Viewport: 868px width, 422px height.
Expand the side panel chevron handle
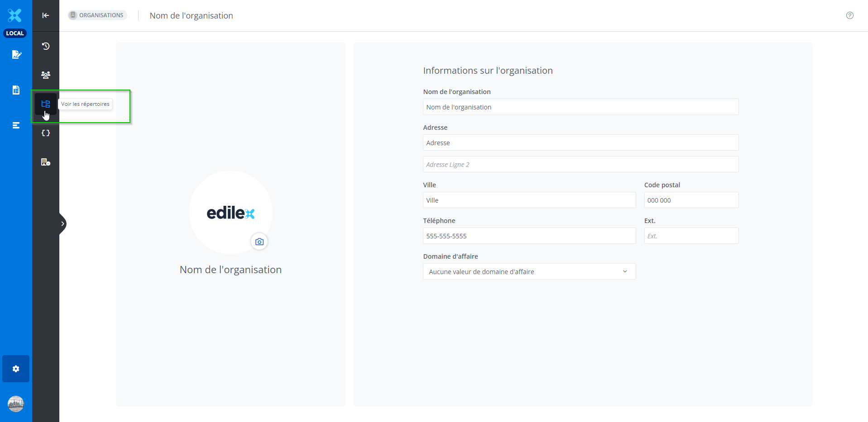(62, 224)
